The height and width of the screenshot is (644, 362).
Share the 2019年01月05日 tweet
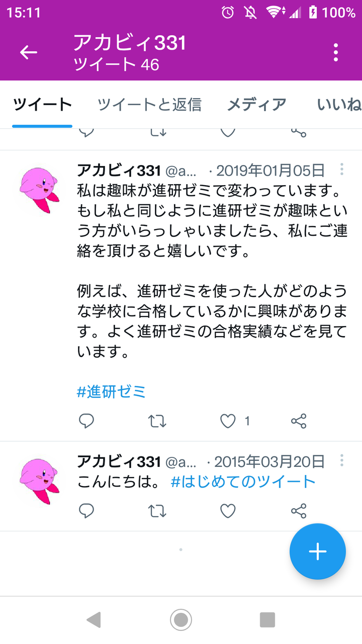tap(299, 421)
